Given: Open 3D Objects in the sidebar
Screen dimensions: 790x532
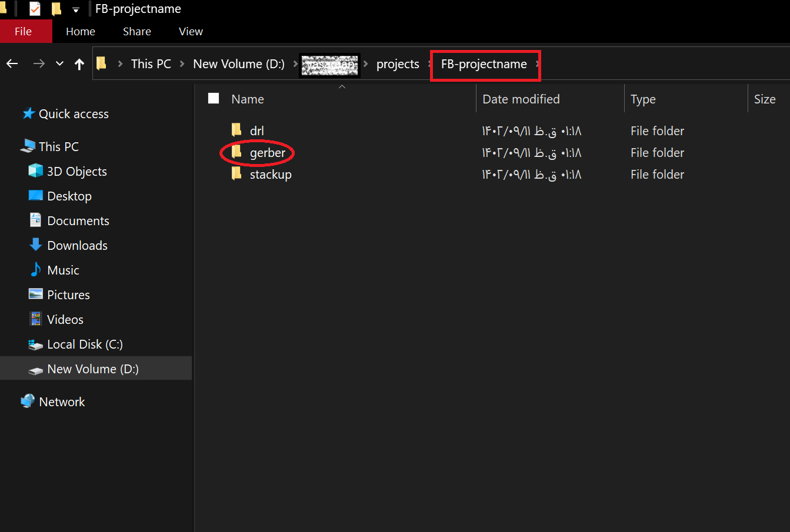Looking at the screenshot, I should [x=76, y=172].
